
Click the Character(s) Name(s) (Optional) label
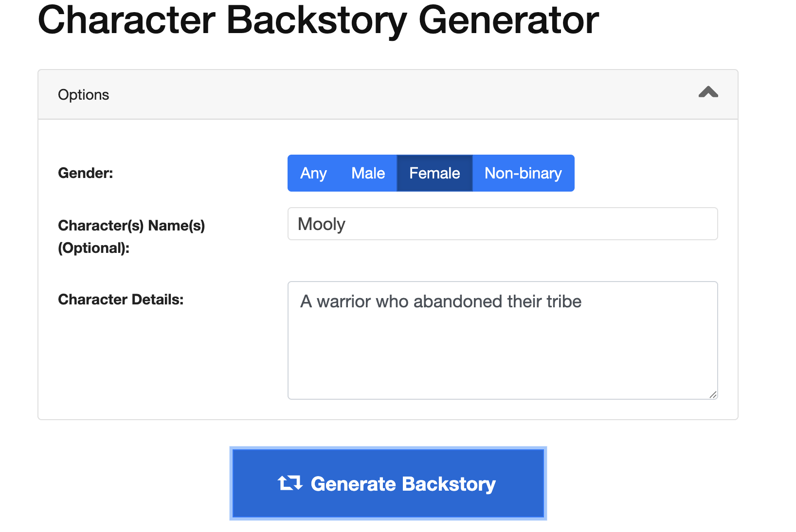pos(131,236)
